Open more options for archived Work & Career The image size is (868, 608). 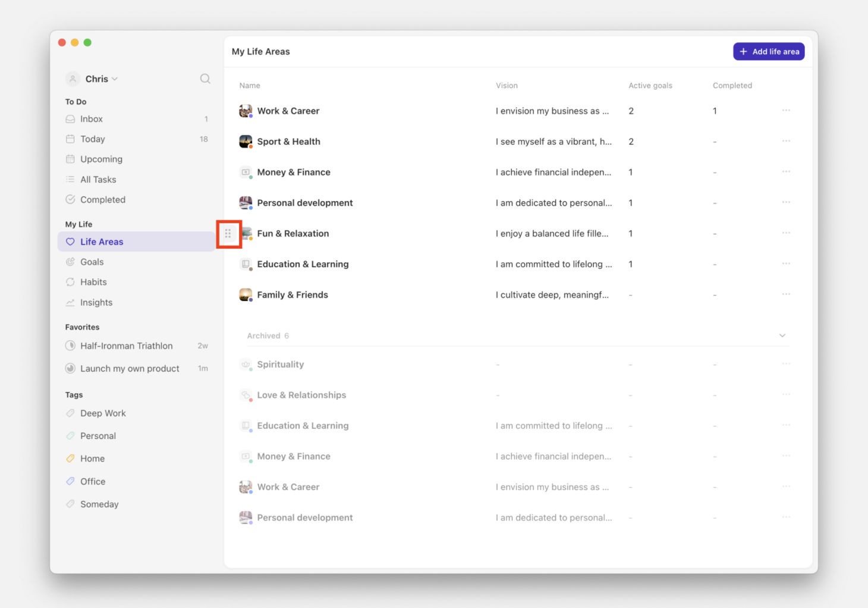[786, 487]
